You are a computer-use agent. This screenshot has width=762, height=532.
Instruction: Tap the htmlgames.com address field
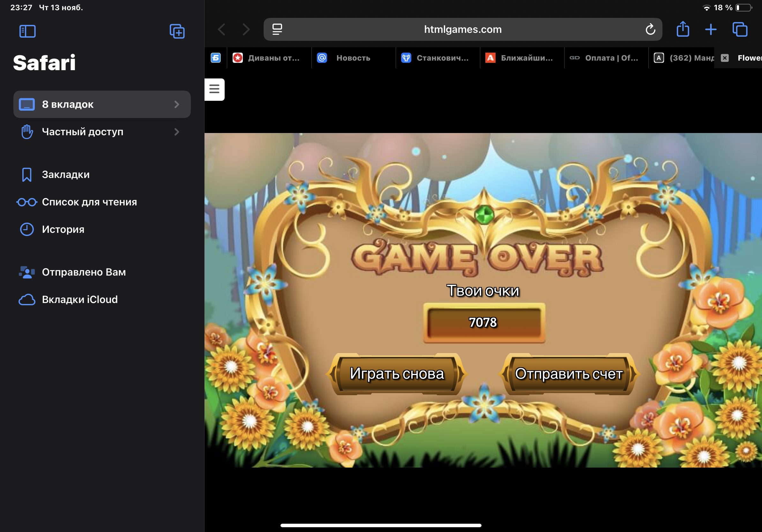click(x=462, y=29)
